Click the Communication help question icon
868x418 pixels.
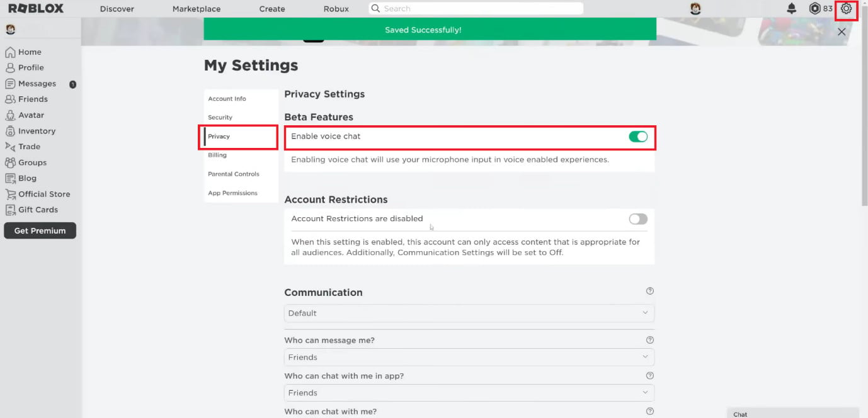650,291
